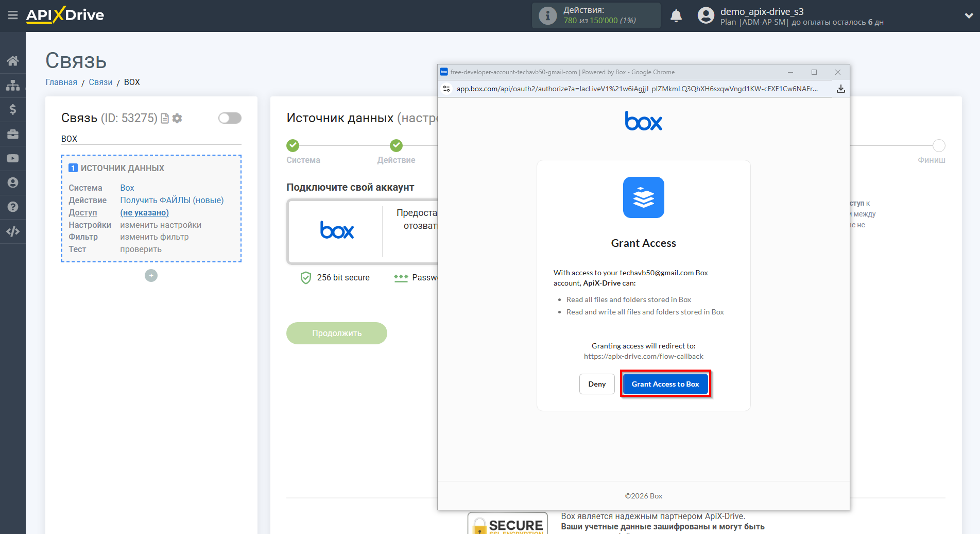The width and height of the screenshot is (980, 534).
Task: Open settings via gear icon next to Связь ID
Action: pos(177,118)
